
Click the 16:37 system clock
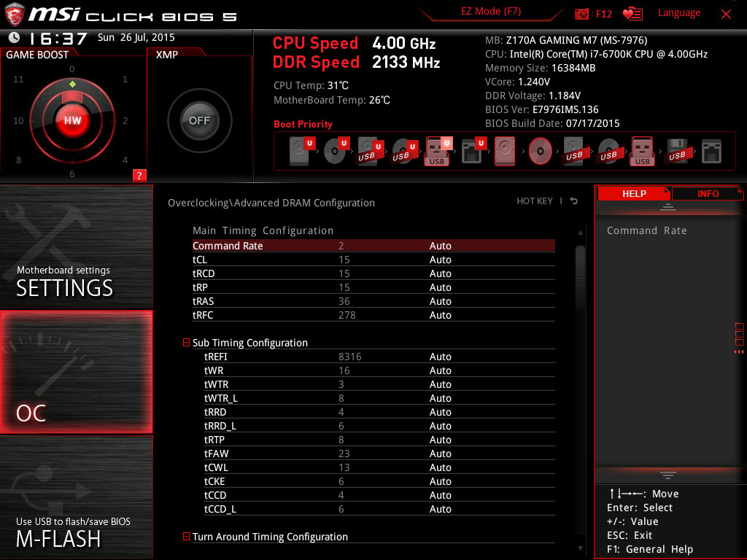[x=57, y=38]
